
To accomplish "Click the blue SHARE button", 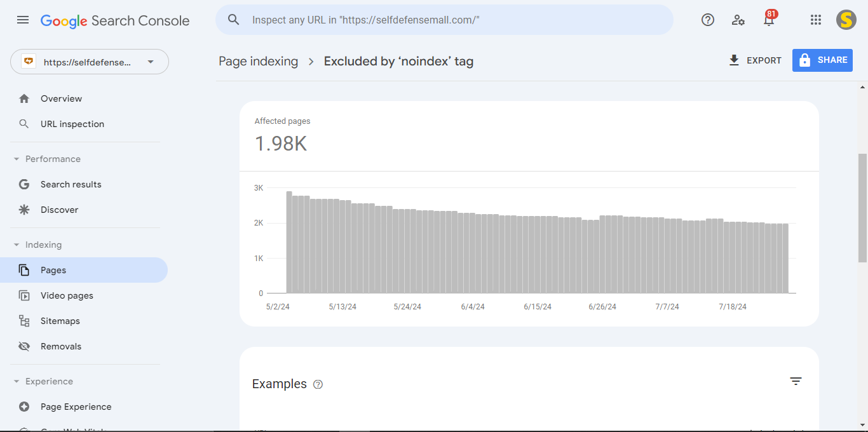I will (x=822, y=60).
